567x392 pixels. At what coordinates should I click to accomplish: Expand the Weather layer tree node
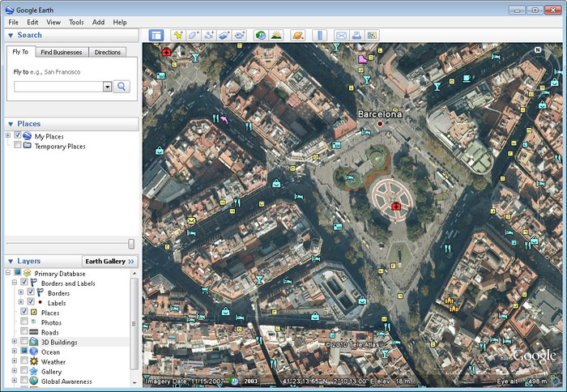[x=15, y=362]
